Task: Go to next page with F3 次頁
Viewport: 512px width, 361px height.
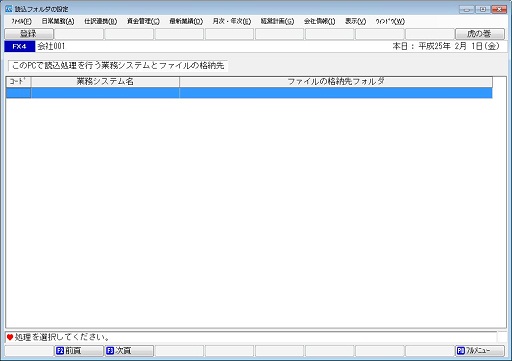Action: (x=129, y=351)
